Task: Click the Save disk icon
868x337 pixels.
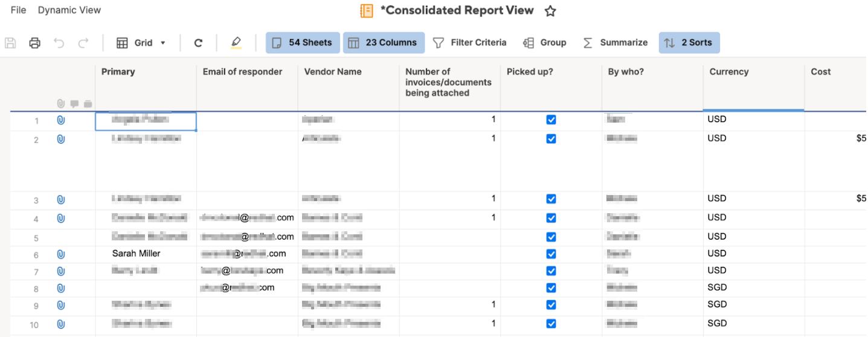Action: [10, 43]
